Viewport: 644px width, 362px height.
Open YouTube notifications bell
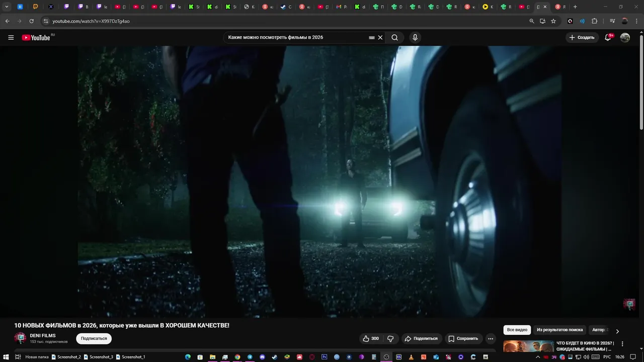608,37
